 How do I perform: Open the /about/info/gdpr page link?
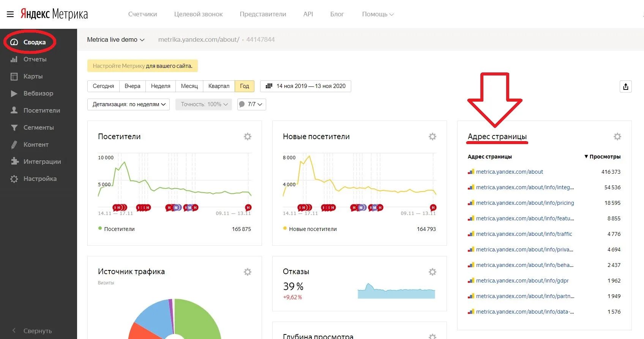coord(522,281)
